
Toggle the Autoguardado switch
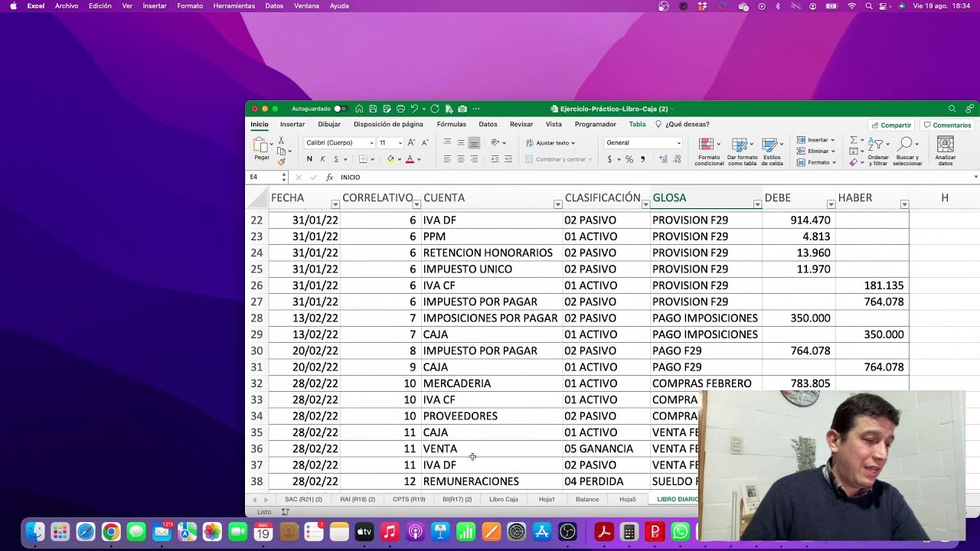pos(340,109)
